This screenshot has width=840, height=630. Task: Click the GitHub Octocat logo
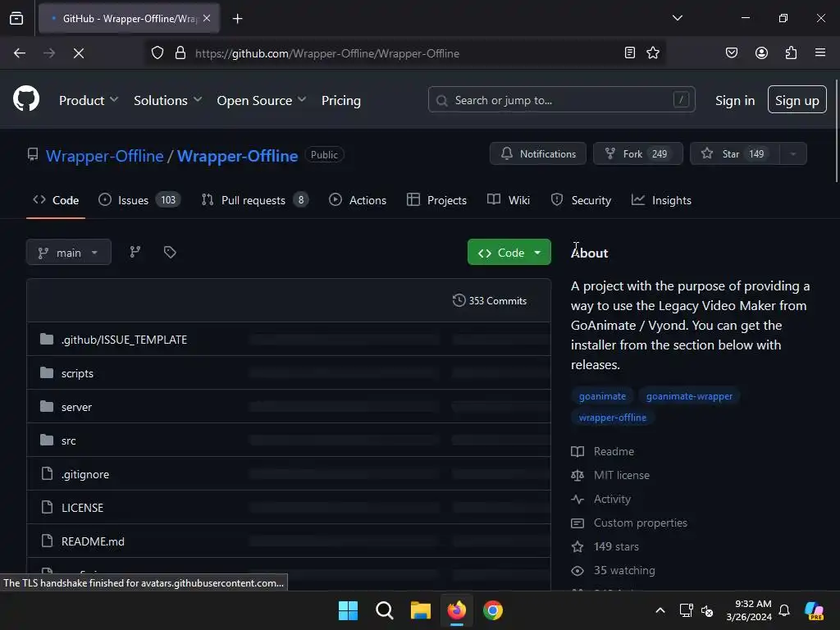coord(26,99)
